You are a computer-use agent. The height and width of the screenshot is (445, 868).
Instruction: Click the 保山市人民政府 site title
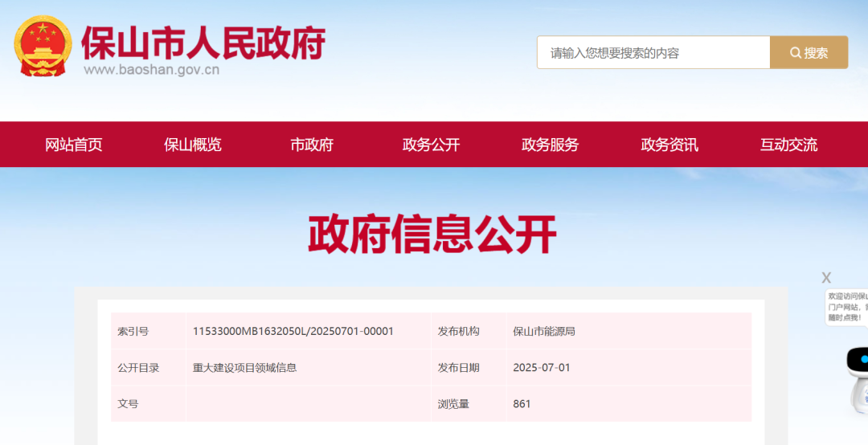coord(203,42)
